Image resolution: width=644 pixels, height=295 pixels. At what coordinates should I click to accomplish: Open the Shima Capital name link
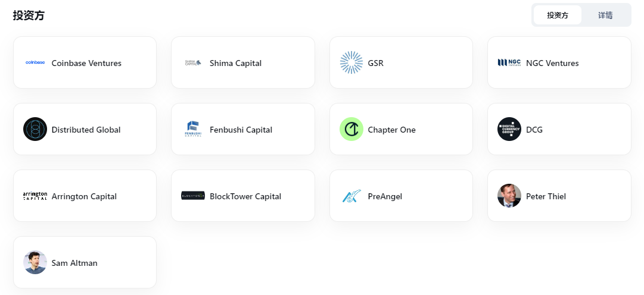tap(235, 63)
